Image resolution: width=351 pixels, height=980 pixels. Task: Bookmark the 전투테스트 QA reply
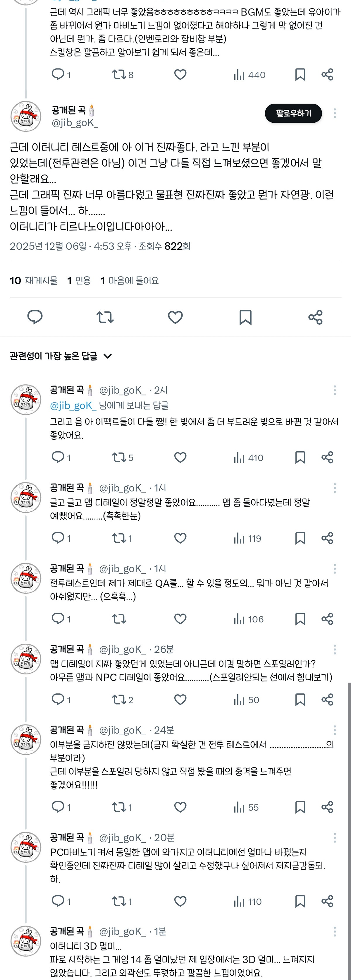(300, 619)
